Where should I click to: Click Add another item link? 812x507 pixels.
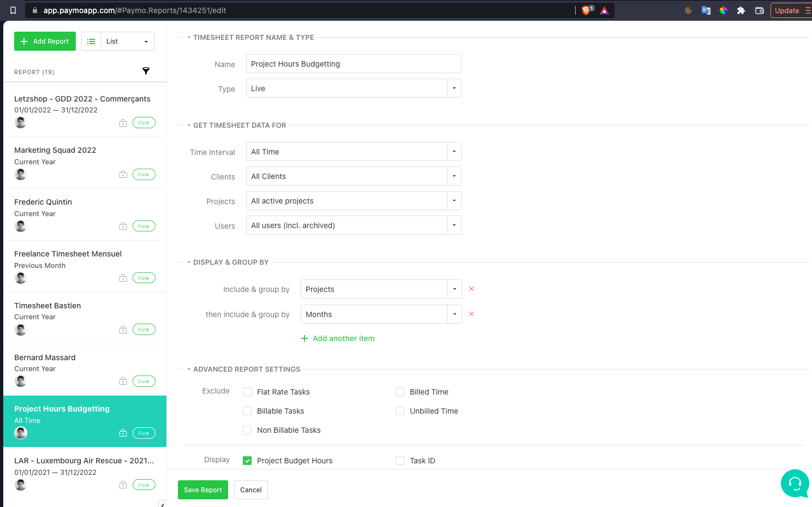point(338,338)
